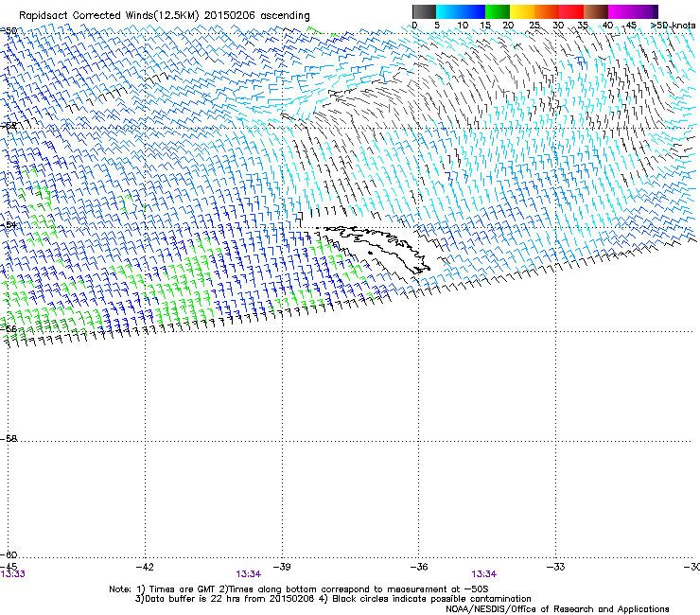Click the NOAA/NESDIS credit line
This screenshot has height=615, width=700.
click(x=557, y=609)
